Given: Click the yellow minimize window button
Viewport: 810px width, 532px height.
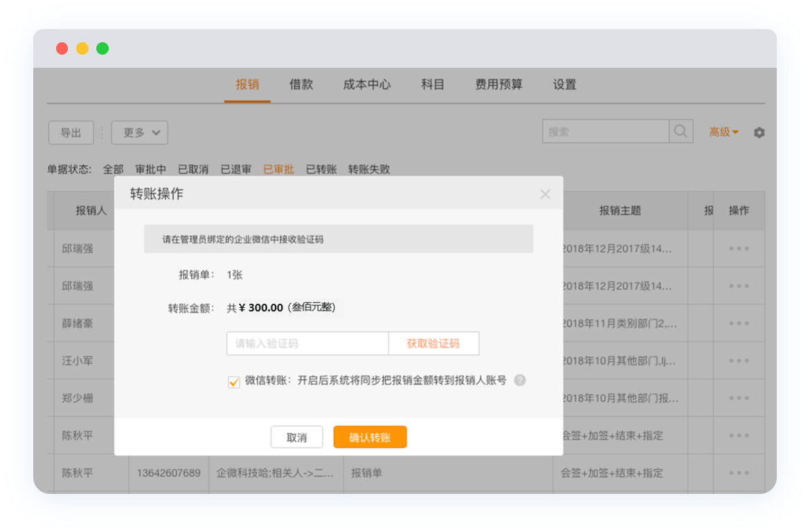Looking at the screenshot, I should pyautogui.click(x=82, y=48).
